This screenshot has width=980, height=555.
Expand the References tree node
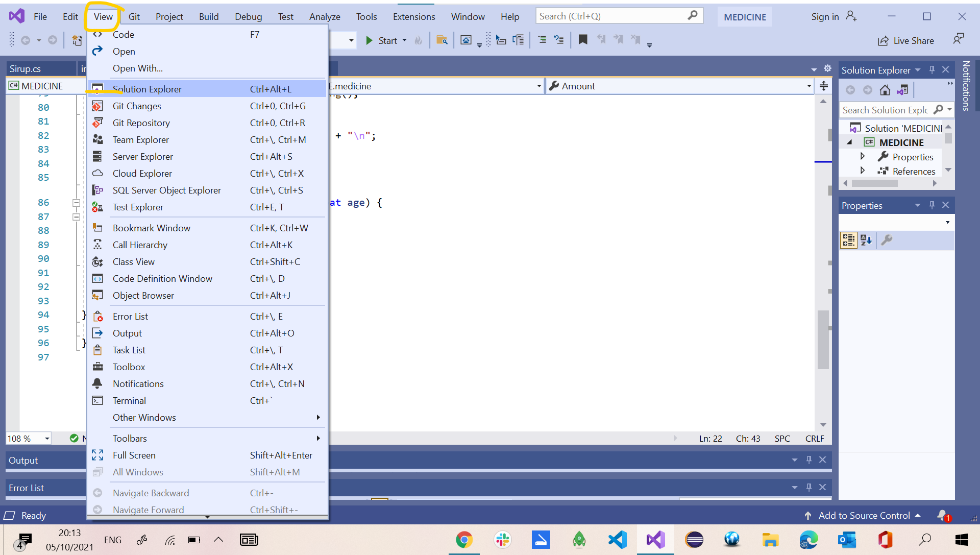click(x=863, y=171)
